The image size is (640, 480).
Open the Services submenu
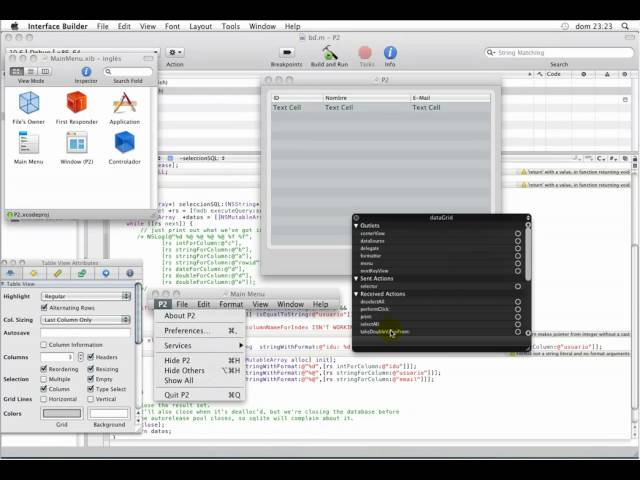(200, 345)
